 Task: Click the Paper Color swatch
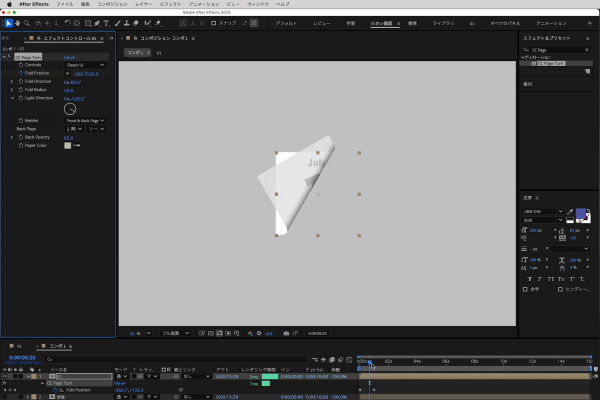(x=68, y=145)
